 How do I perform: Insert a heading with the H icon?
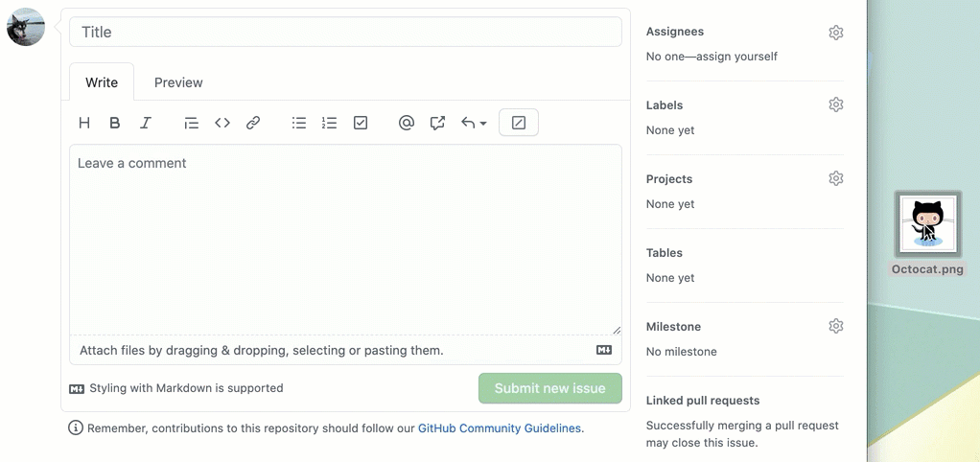pyautogui.click(x=84, y=123)
